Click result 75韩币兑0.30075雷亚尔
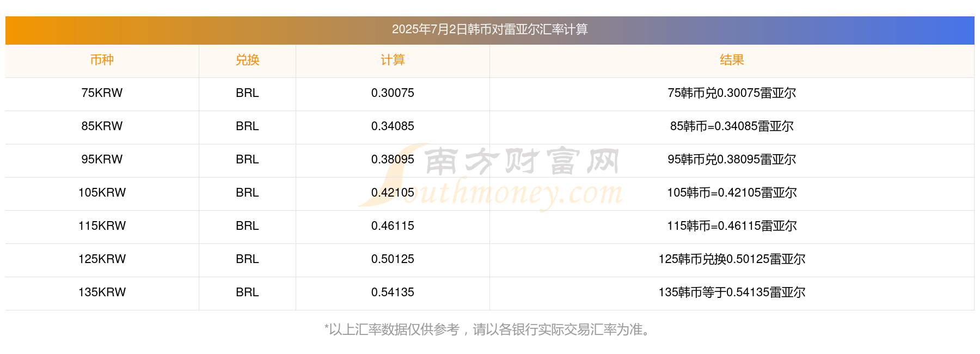This screenshot has width=980, height=354. pyautogui.click(x=732, y=93)
